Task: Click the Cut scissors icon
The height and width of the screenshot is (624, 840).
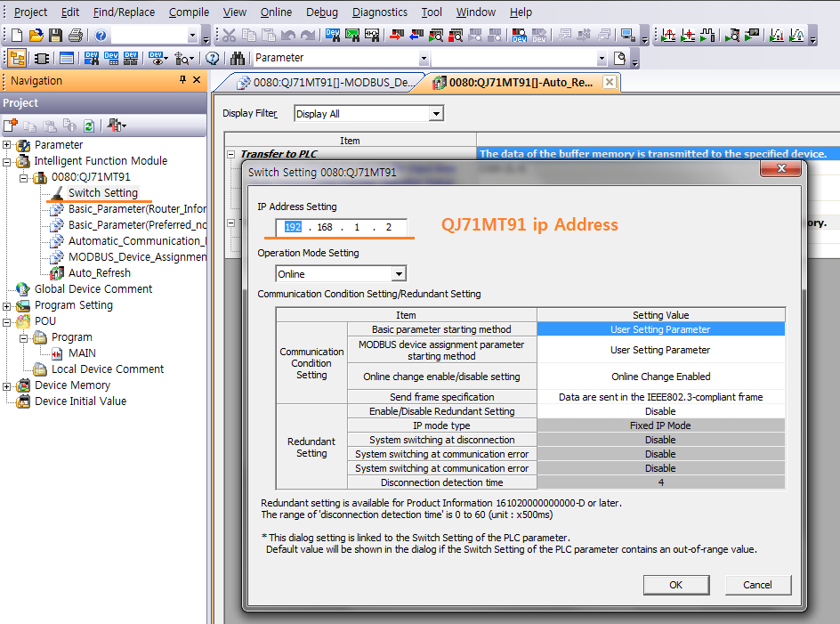Action: click(x=230, y=36)
